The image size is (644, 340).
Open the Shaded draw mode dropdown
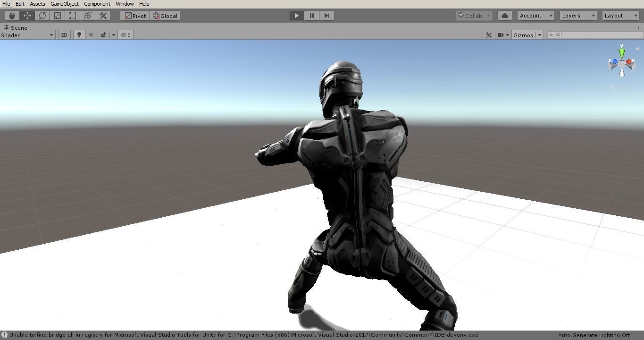[27, 35]
